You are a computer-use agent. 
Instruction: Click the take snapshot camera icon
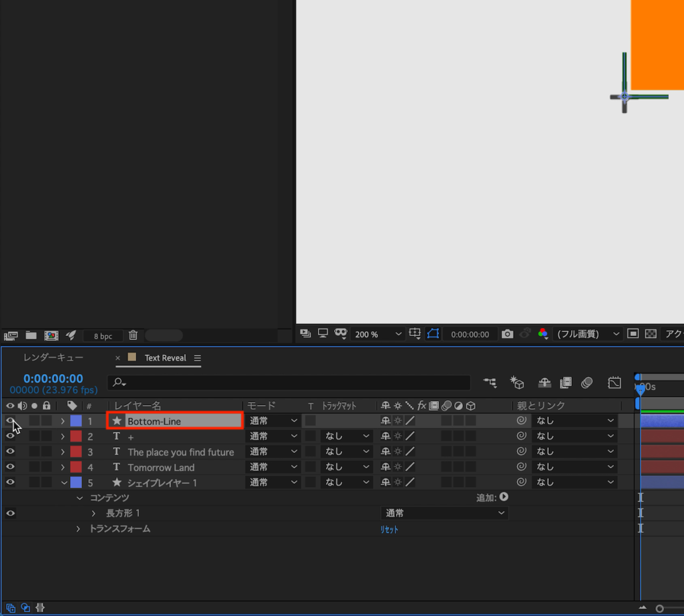coord(508,333)
